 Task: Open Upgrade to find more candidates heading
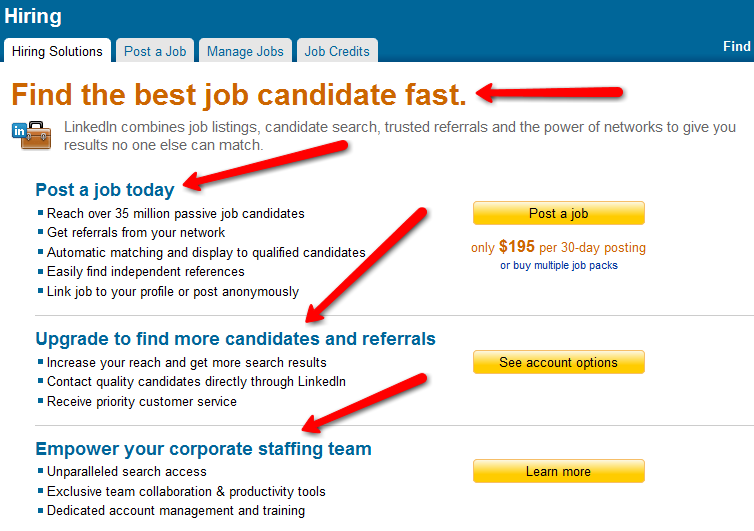click(235, 339)
